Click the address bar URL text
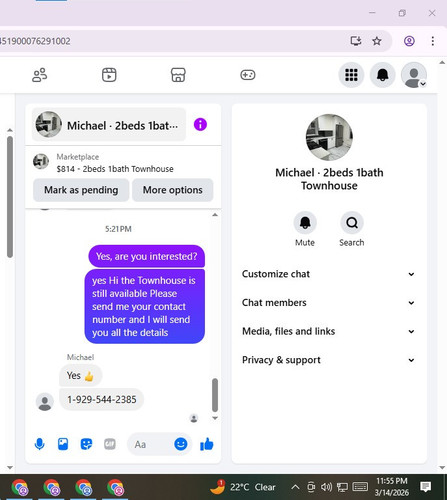This screenshot has height=500, width=447. (x=35, y=41)
